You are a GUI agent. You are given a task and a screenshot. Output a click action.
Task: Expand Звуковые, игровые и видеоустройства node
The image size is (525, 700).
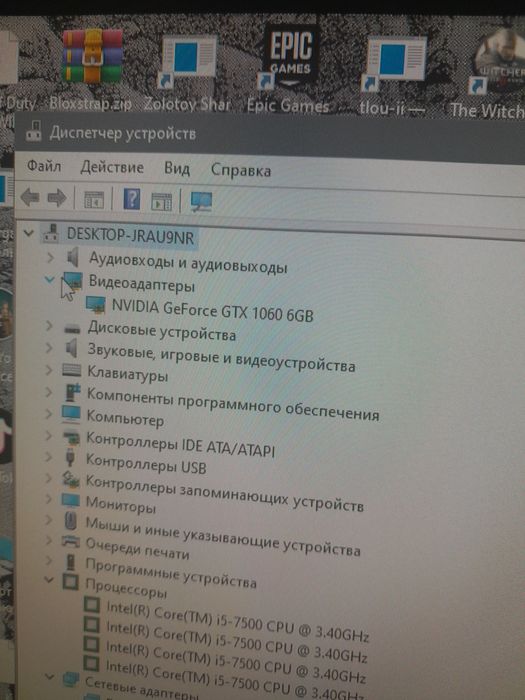click(49, 348)
